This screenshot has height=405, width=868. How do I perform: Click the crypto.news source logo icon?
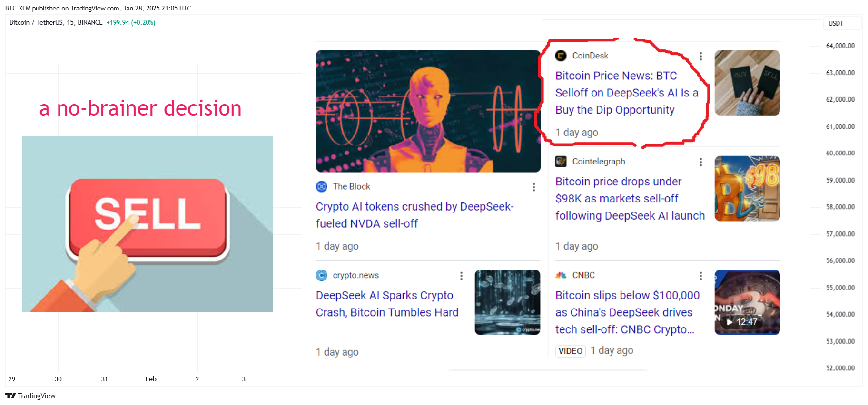pyautogui.click(x=322, y=275)
